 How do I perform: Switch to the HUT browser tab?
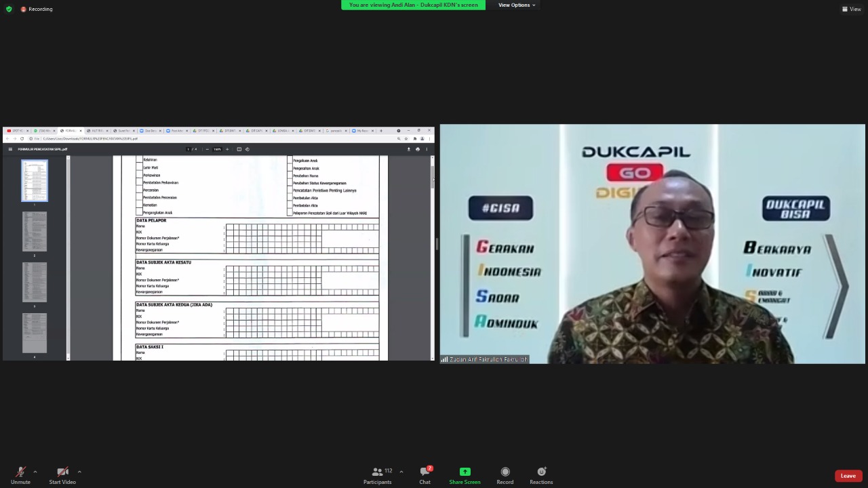(96, 131)
